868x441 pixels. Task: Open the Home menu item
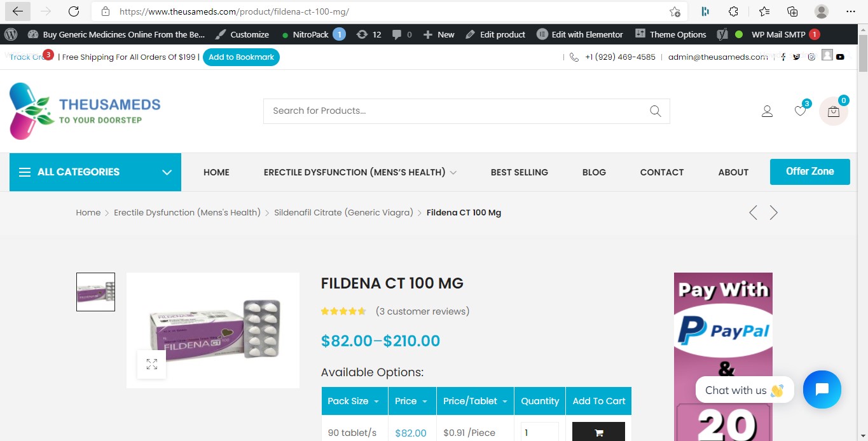[216, 172]
